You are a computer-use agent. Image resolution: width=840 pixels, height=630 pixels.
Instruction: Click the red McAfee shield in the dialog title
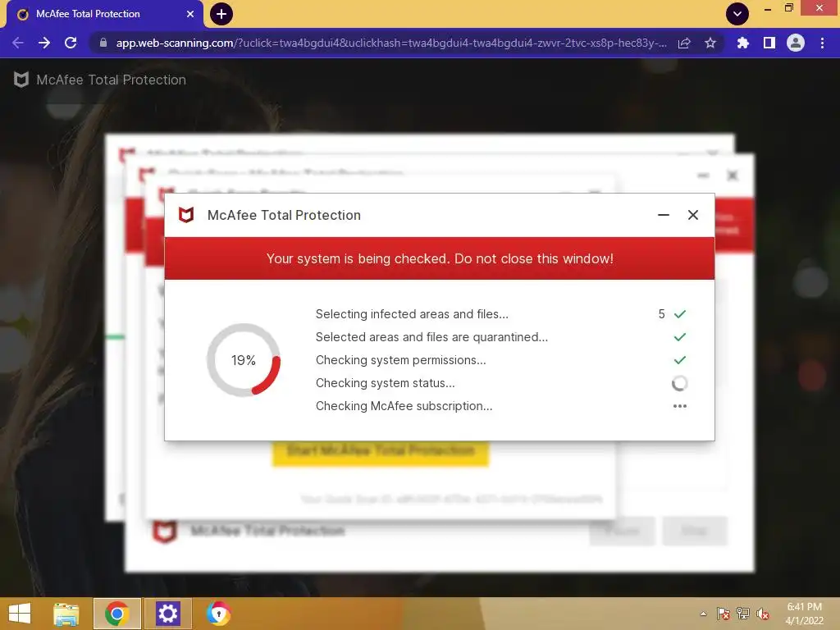point(186,215)
